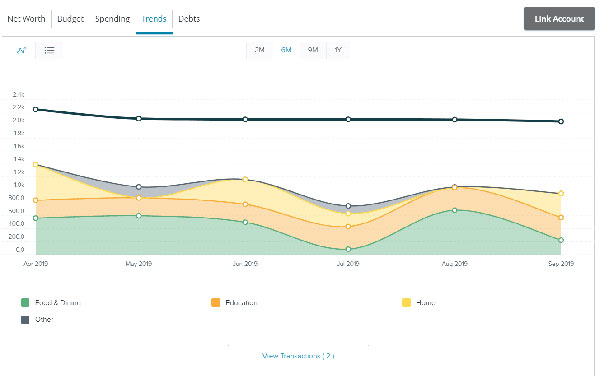Image resolution: width=600 pixels, height=376 pixels.
Task: Click the Apr 2019 axis label
Action: point(36,264)
